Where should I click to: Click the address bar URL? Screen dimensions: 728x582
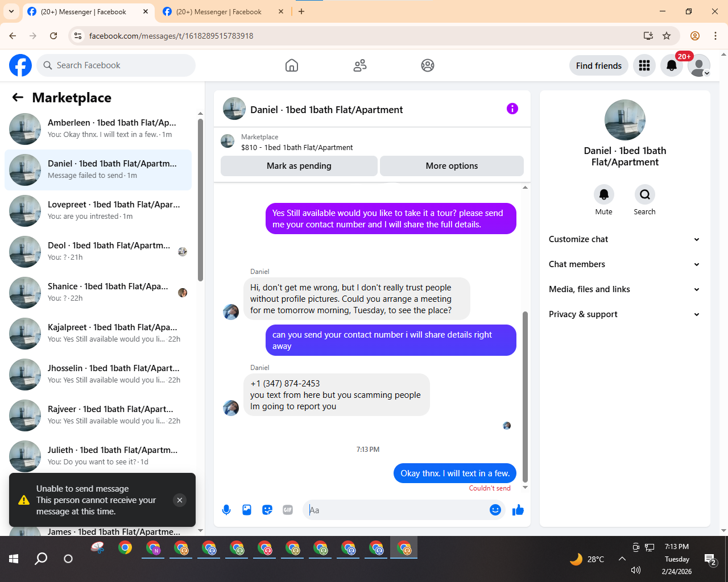click(171, 36)
